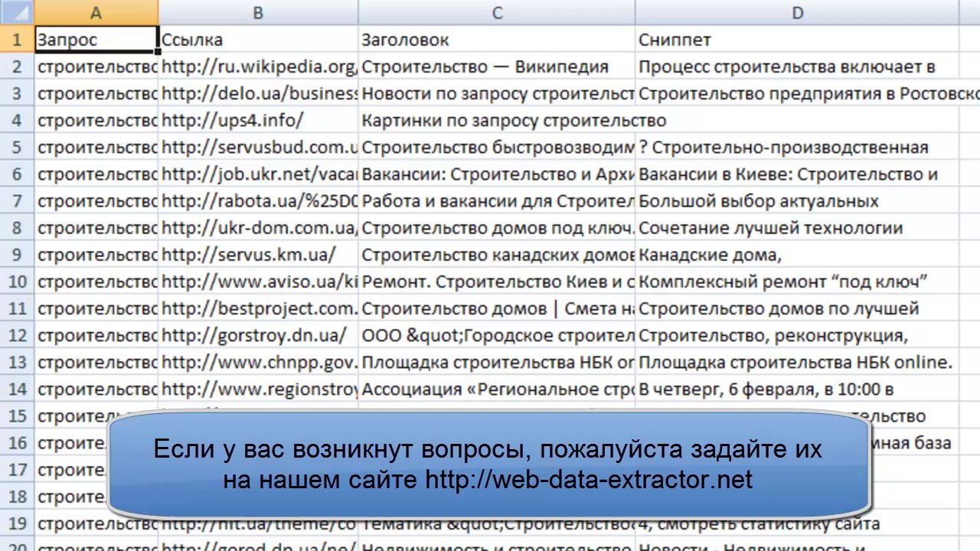
Task: Click cell 'Строительство домов под ключ.'
Action: tap(497, 228)
